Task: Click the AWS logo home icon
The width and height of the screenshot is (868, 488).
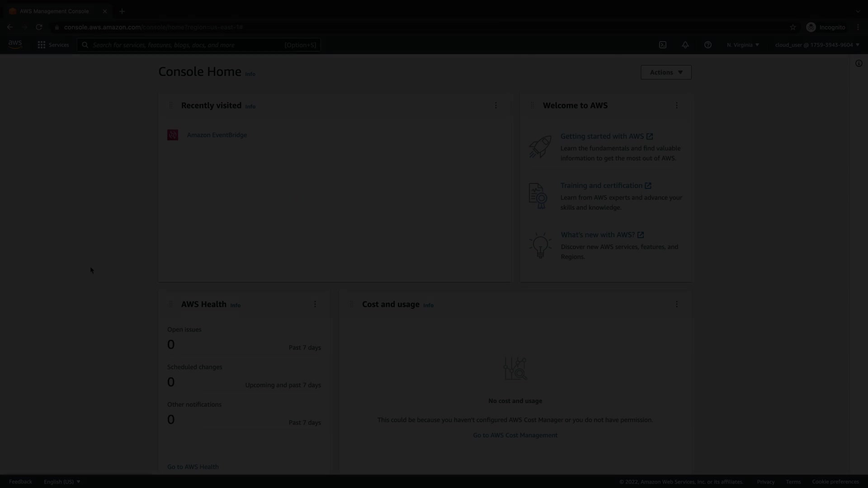Action: (x=15, y=44)
